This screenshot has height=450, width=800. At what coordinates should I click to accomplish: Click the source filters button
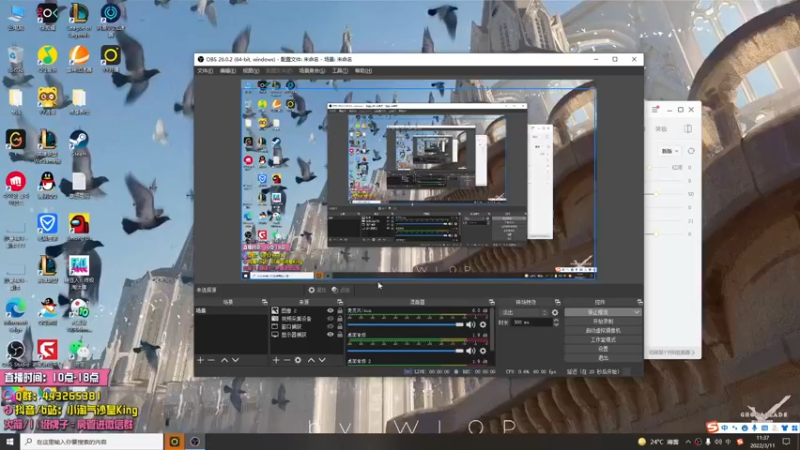(x=341, y=290)
